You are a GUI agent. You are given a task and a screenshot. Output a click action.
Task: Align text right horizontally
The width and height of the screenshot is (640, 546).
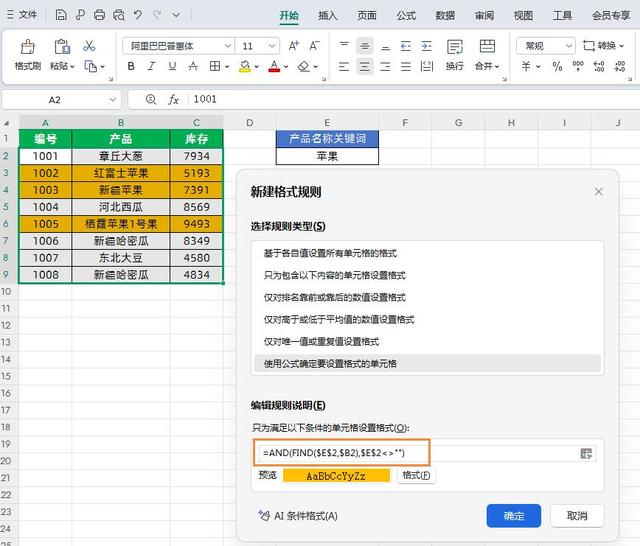(385, 66)
